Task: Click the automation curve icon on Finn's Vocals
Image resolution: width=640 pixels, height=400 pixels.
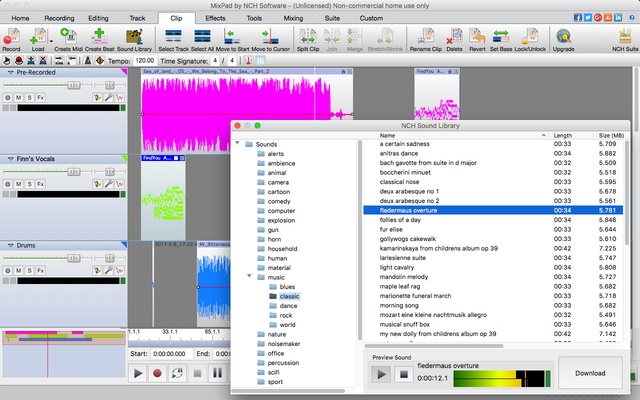Action: 120,184
